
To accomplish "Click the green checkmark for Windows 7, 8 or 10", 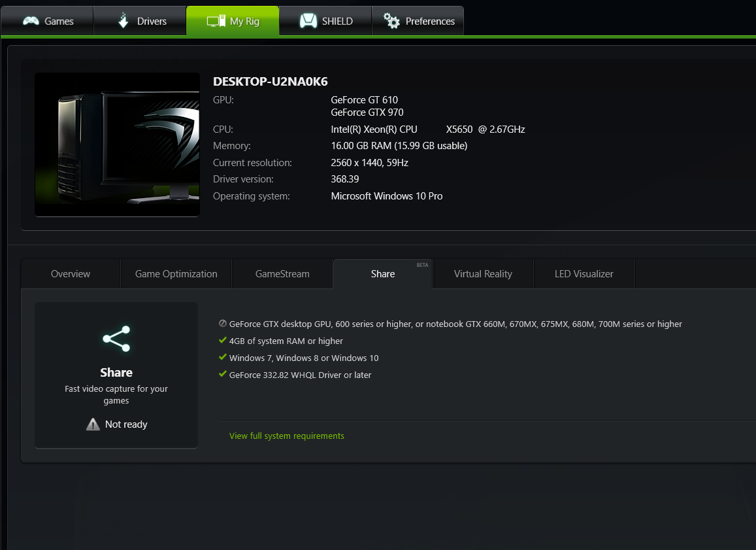I will (x=223, y=357).
